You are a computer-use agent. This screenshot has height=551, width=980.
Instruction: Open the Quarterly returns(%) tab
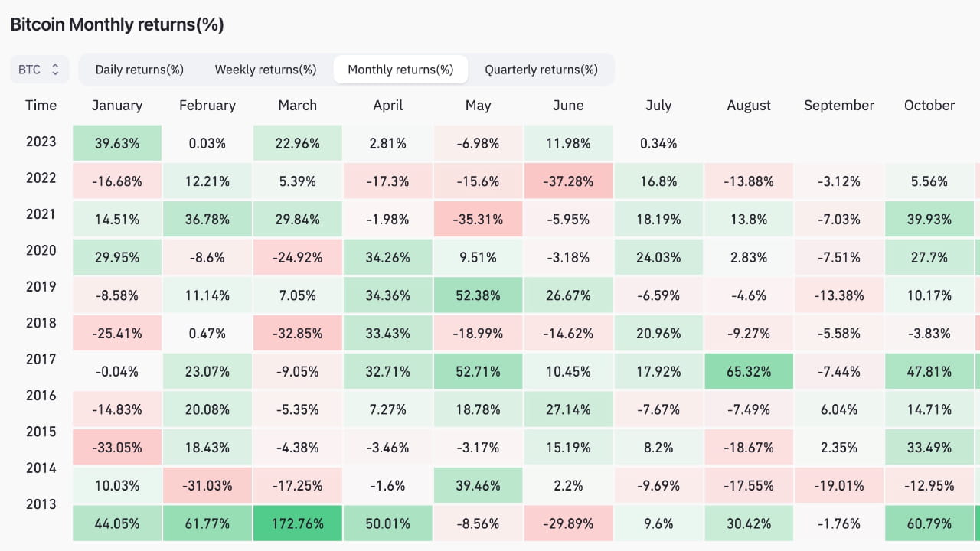(542, 69)
